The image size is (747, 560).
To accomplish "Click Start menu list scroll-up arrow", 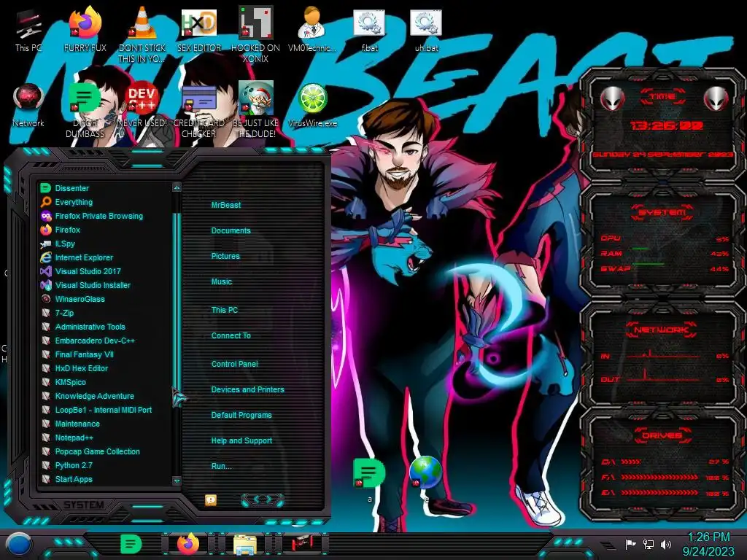I will 177,187.
